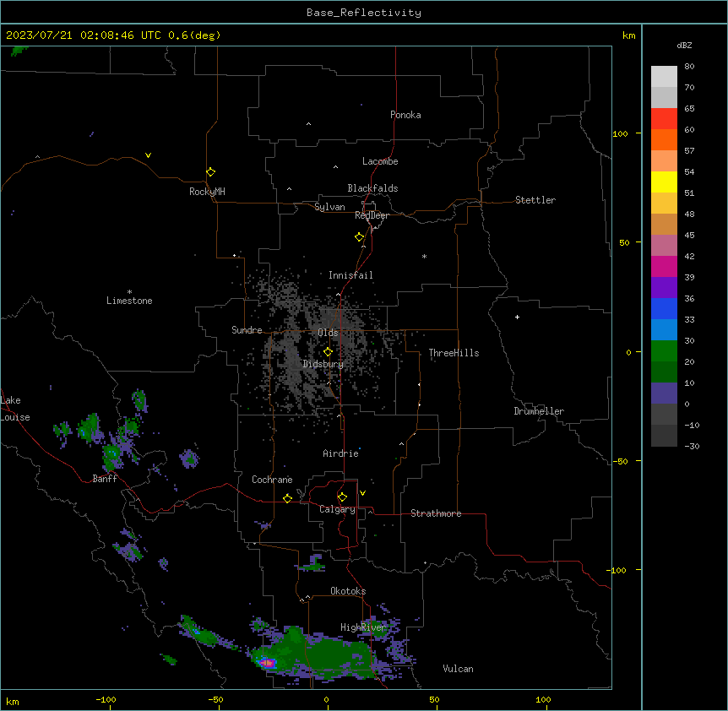
Task: Click the Okotoks town label
Action: [348, 591]
